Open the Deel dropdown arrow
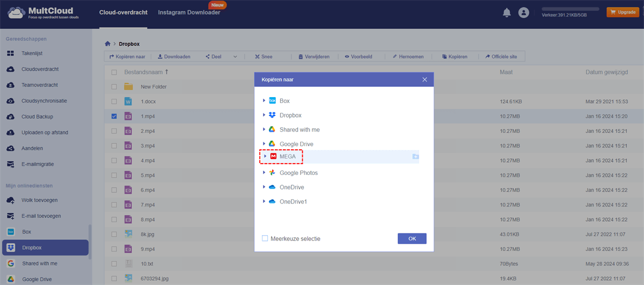Viewport: 644px width, 285px height. (235, 56)
